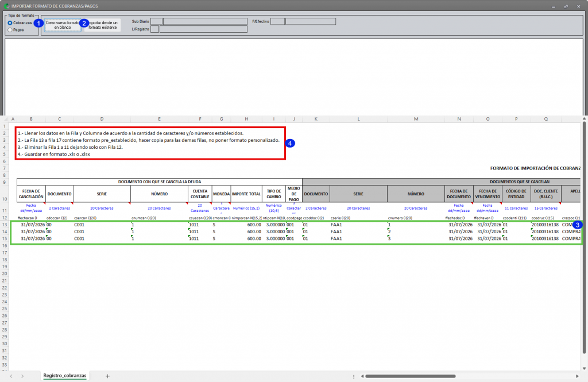Click 'IMPORTE TOTAL' header cell
This screenshot has height=382, width=588.
click(246, 194)
